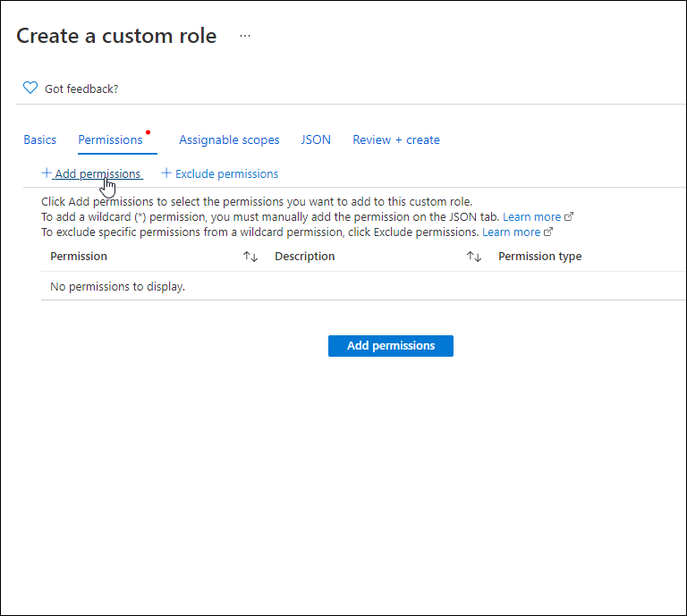Click the plus icon beside Exclude permissions

(165, 173)
